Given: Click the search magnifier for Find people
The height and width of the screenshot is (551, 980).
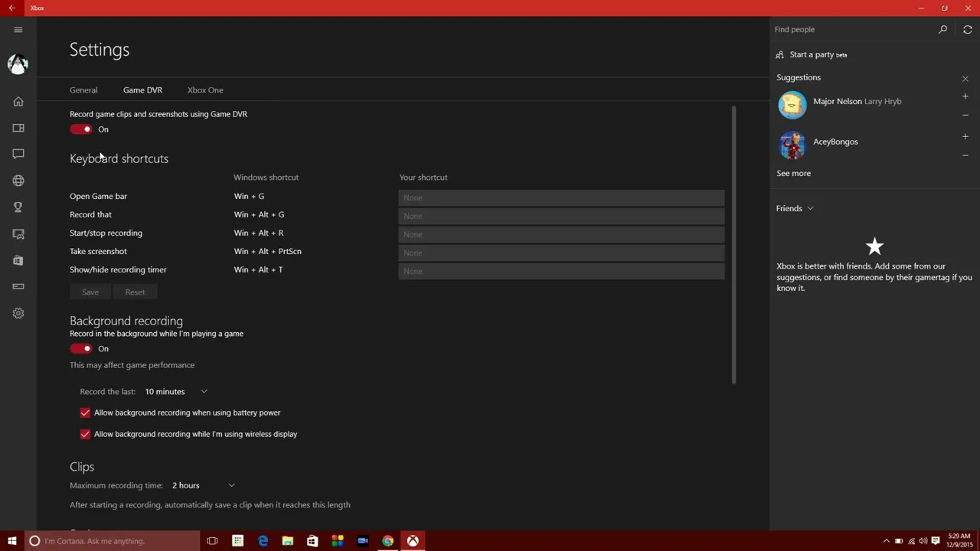Looking at the screenshot, I should point(943,29).
